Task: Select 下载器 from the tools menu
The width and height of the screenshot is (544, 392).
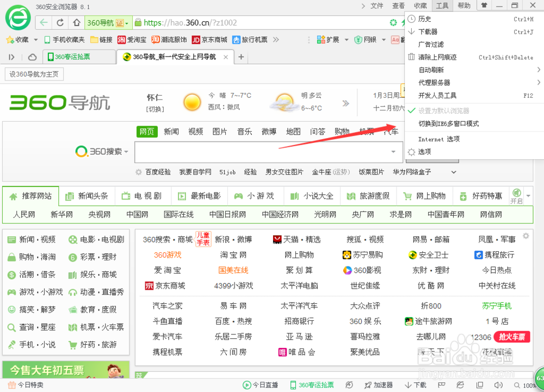Action: [x=474, y=32]
